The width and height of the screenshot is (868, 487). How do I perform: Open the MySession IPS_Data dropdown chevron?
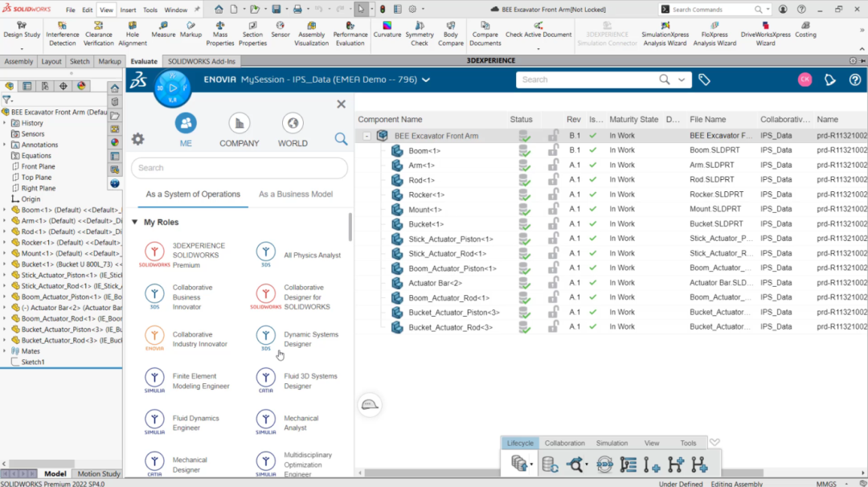(x=426, y=80)
